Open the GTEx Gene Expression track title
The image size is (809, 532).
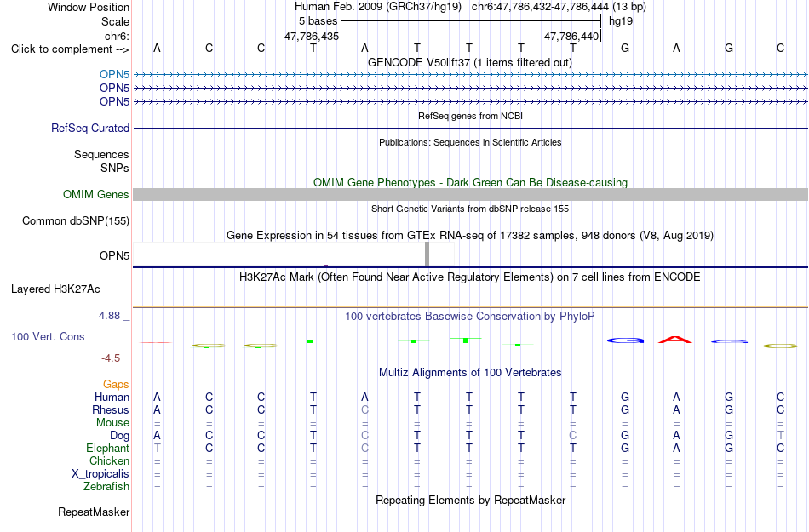(470, 236)
